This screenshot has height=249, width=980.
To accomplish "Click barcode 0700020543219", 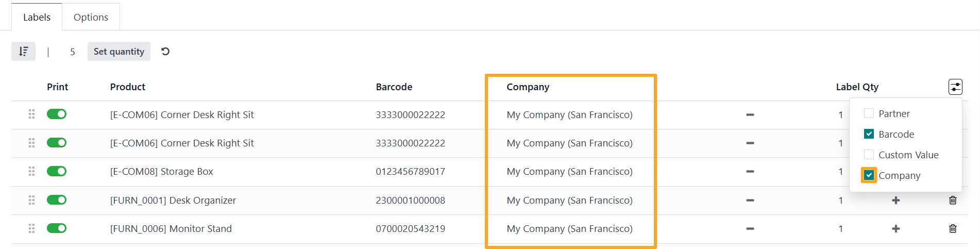I will tap(411, 228).
